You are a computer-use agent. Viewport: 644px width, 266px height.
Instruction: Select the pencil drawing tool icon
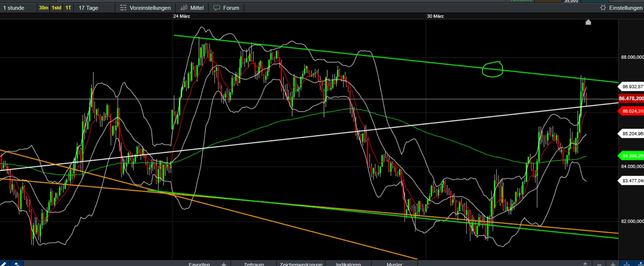(x=4, y=263)
